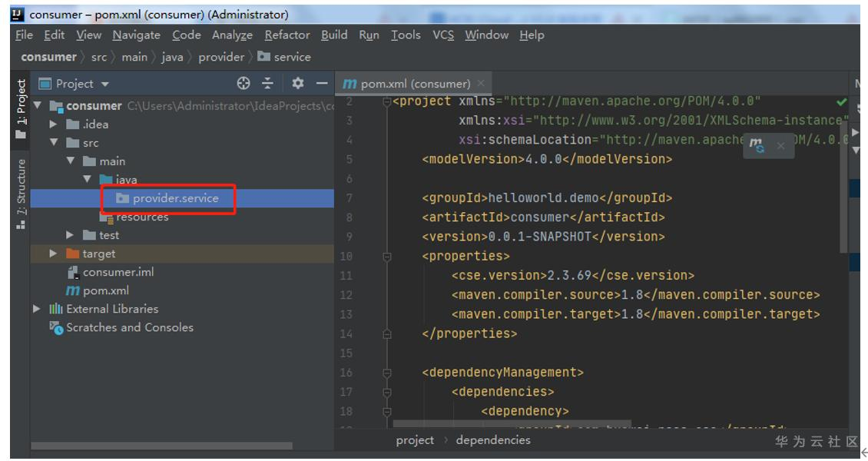The image size is (868, 461).
Task: Open the File menu
Action: (24, 35)
